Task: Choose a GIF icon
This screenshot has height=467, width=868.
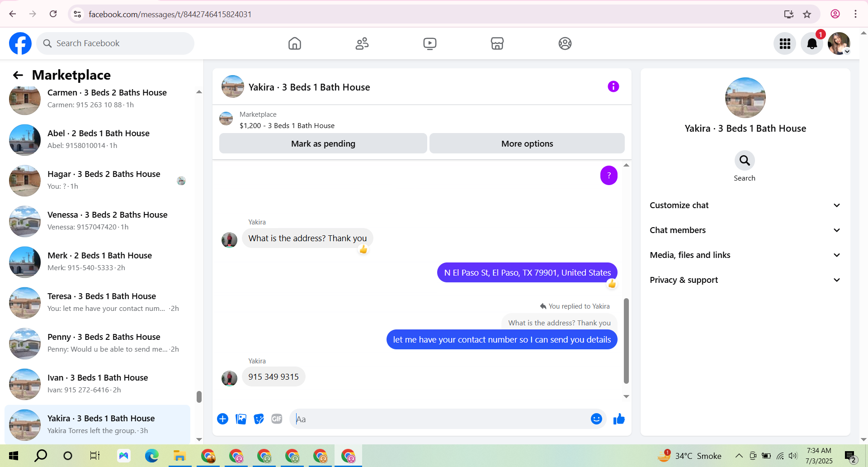Action: click(277, 419)
